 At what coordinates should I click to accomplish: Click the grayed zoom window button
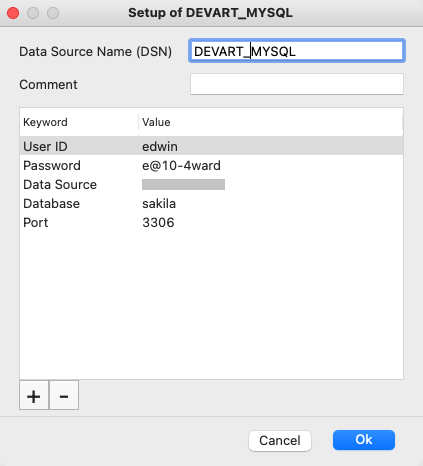tap(53, 13)
